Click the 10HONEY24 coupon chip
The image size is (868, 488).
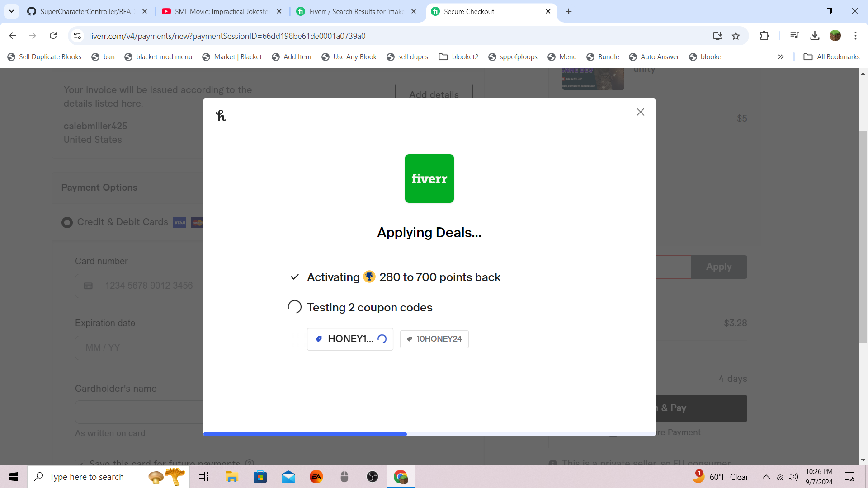pos(434,339)
